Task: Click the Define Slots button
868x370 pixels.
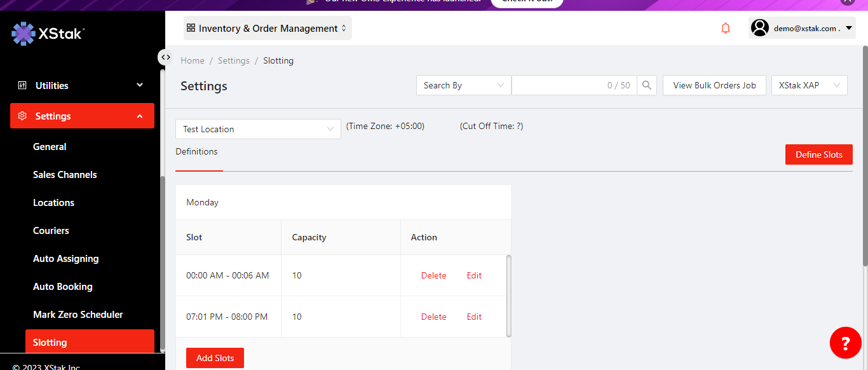Action: click(818, 154)
